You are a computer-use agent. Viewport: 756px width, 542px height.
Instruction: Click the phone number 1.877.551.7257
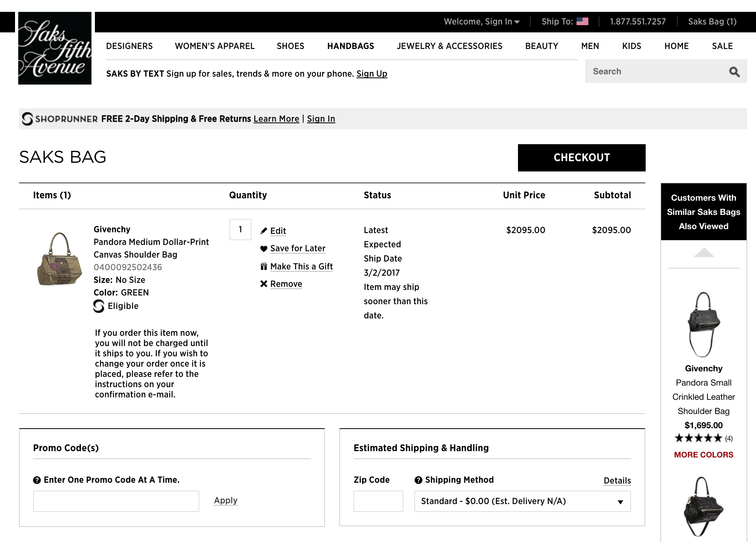638,22
